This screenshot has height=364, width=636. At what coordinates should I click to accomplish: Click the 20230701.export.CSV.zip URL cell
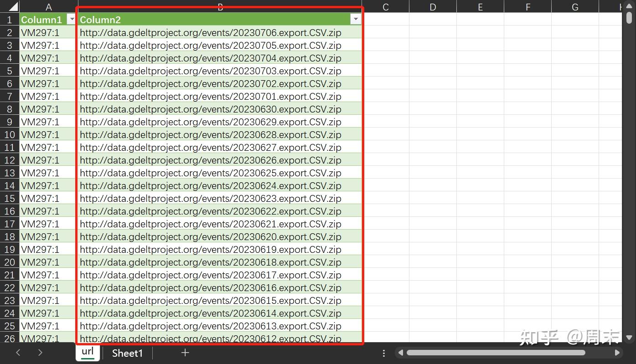pos(220,96)
